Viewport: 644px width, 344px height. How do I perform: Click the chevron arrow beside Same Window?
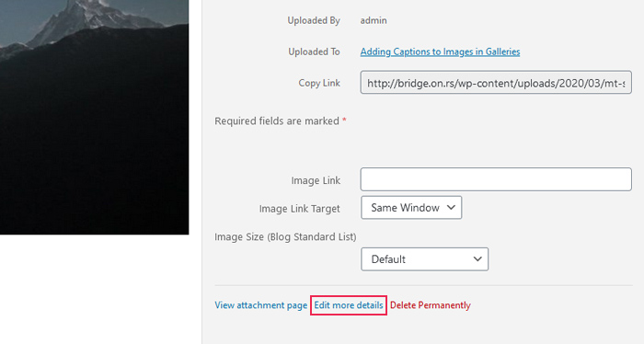451,208
